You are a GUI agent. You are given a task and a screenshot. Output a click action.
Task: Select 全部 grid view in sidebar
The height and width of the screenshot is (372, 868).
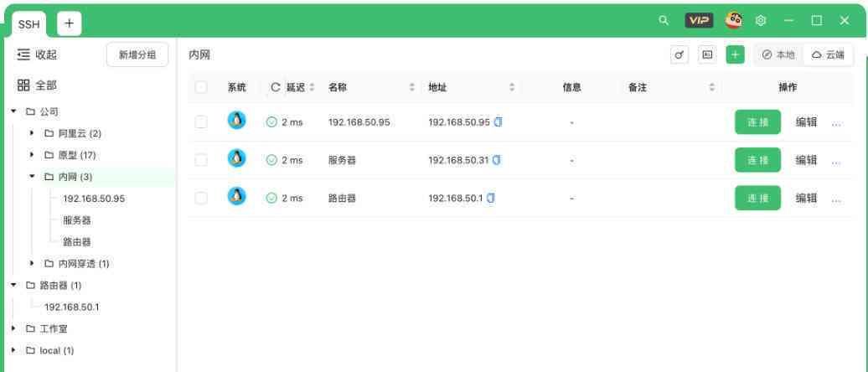[x=37, y=85]
